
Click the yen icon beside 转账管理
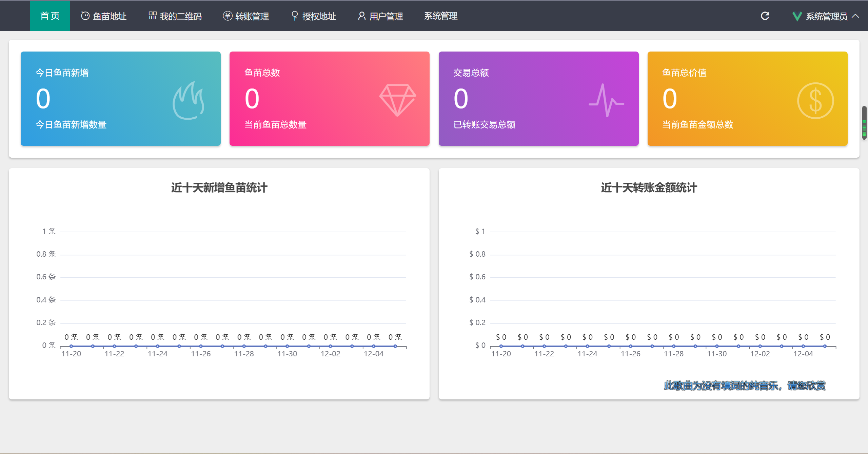click(x=228, y=16)
